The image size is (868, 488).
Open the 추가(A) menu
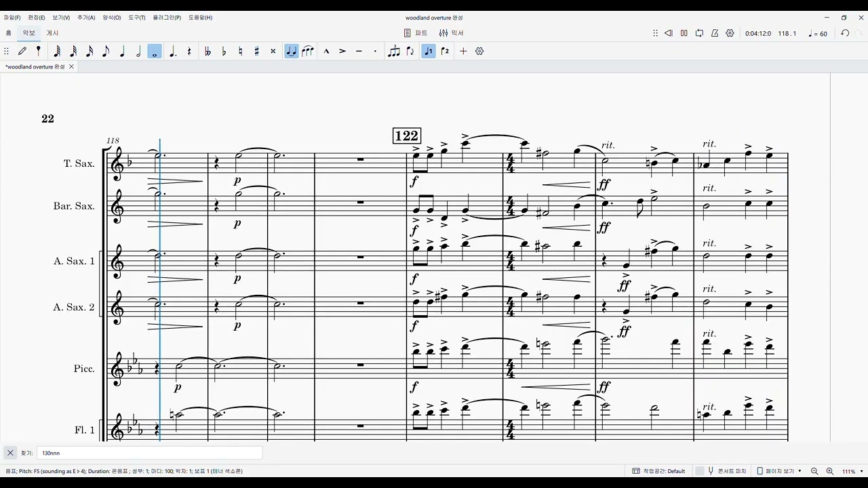tap(86, 18)
